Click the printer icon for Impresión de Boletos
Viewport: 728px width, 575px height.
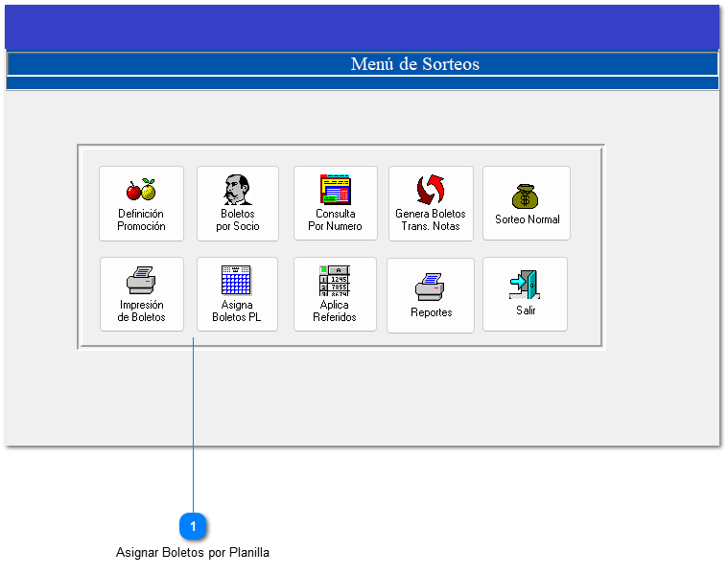click(x=141, y=281)
